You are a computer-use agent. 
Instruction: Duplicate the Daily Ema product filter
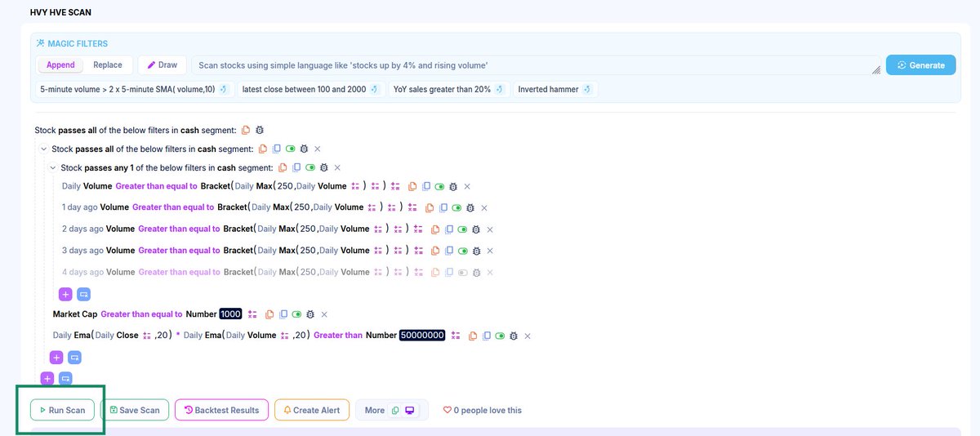487,336
